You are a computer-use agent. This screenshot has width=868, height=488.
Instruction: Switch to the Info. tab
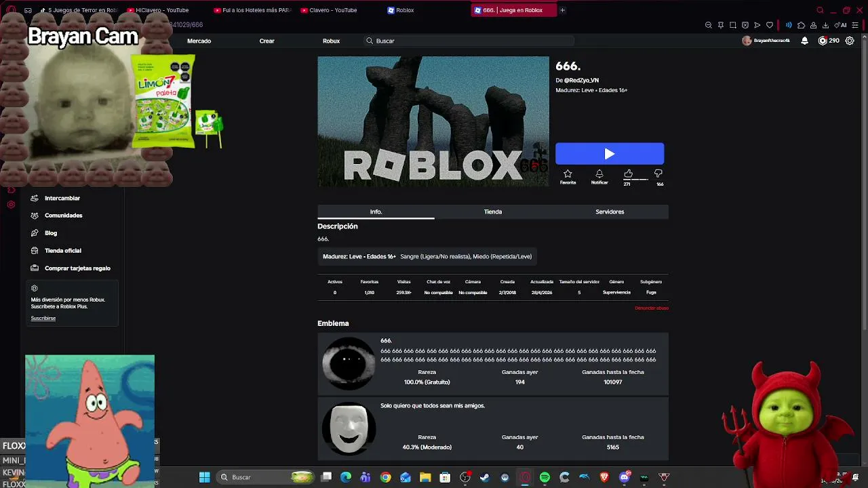[376, 211]
